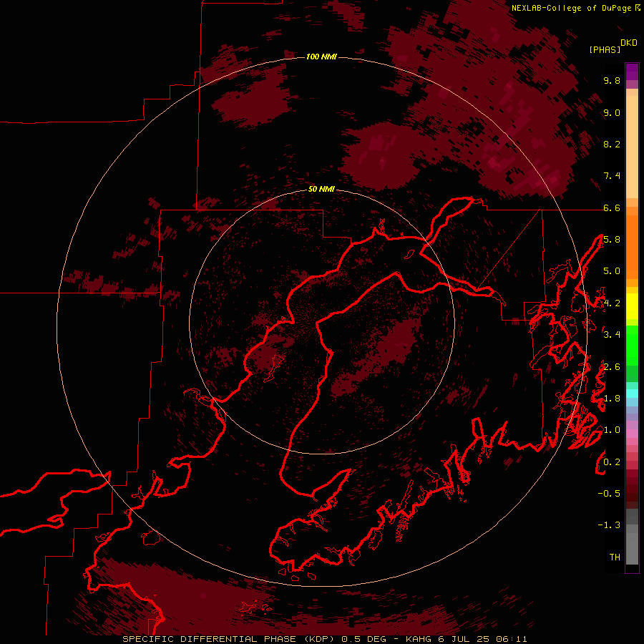
Task: Click the 2.6 color scale value
Action: [x=612, y=367]
